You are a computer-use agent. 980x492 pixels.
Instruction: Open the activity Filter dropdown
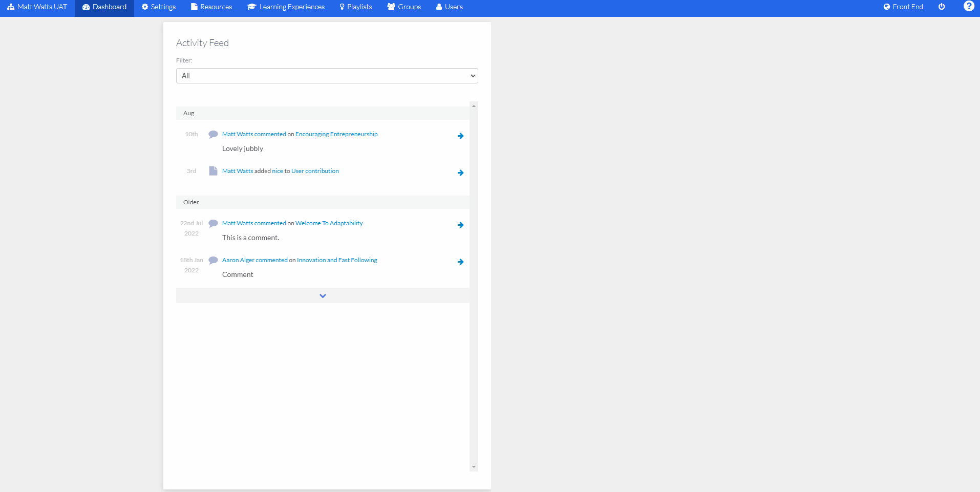327,75
